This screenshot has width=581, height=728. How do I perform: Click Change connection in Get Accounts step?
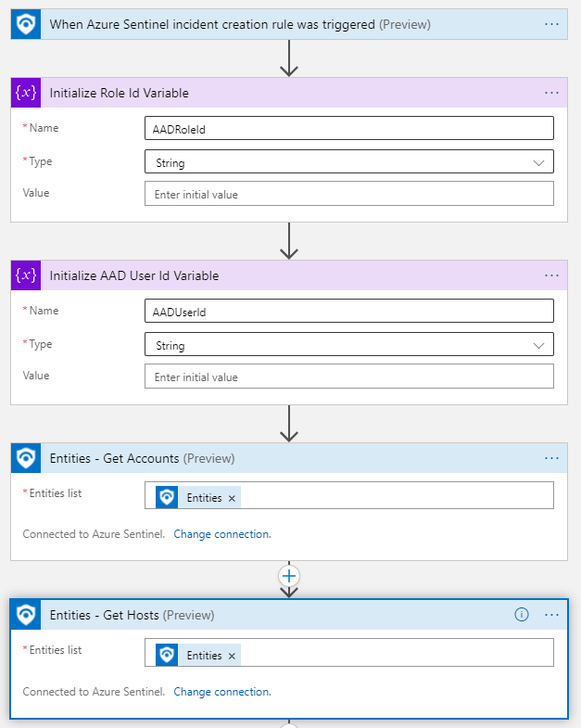(221, 534)
